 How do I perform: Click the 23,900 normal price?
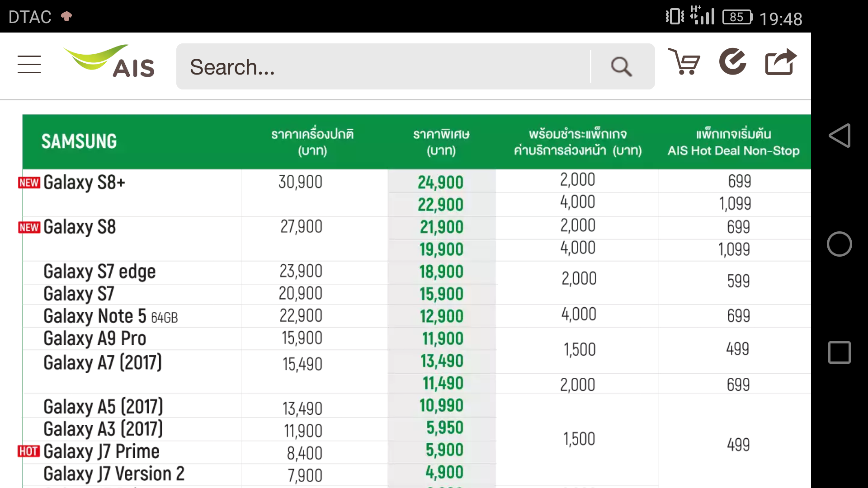[301, 271]
